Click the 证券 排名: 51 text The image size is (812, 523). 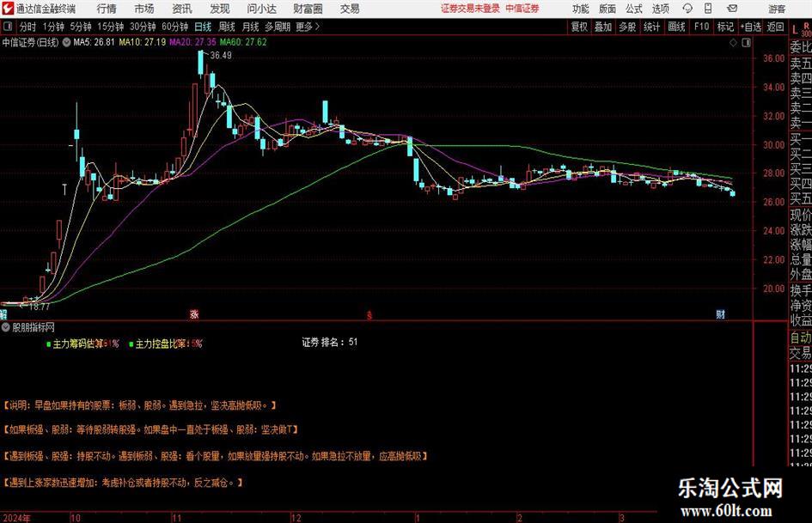pos(329,343)
